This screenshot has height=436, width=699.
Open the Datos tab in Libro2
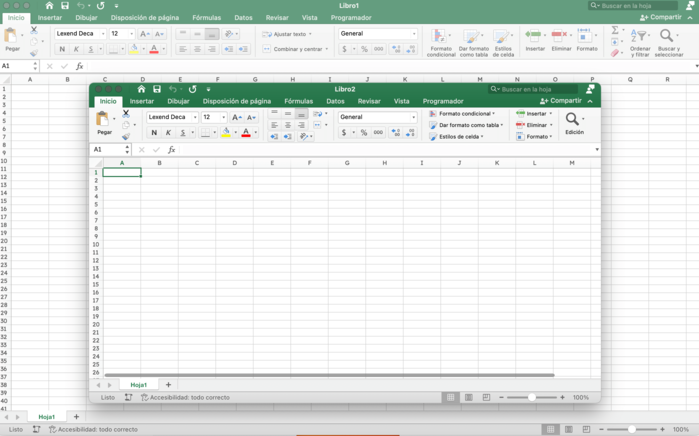point(335,101)
